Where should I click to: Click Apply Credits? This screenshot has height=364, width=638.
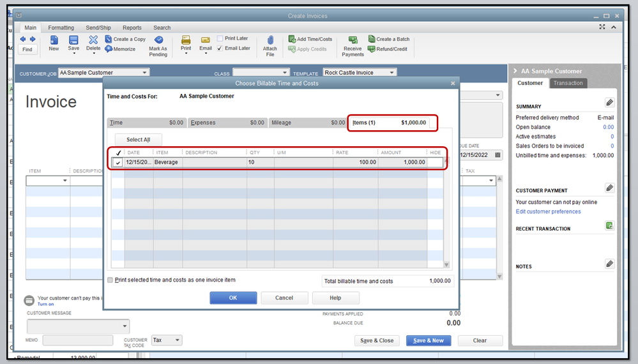click(308, 49)
